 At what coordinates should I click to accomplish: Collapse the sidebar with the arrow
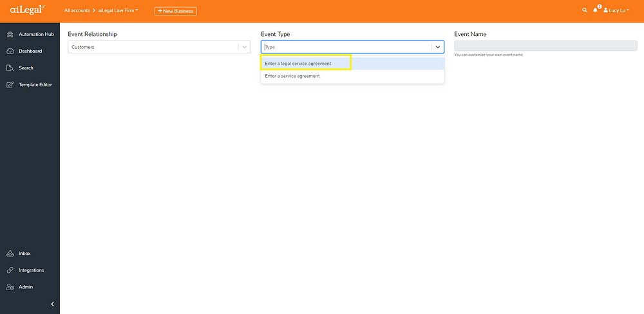tap(52, 304)
